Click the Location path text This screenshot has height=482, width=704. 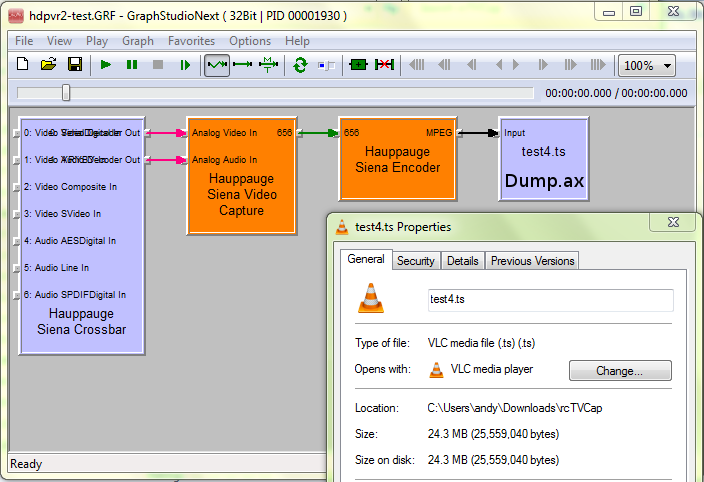click(515, 408)
